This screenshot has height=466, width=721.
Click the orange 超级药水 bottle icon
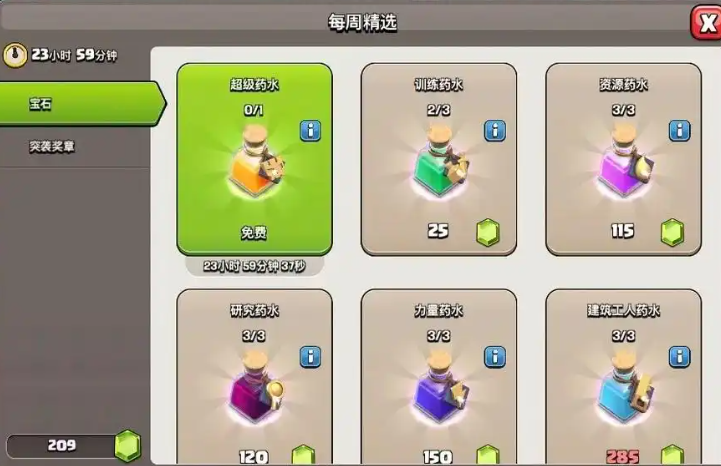point(255,161)
